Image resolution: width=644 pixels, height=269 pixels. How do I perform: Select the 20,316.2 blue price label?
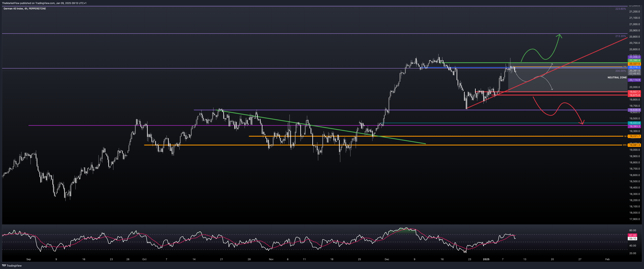635,67
